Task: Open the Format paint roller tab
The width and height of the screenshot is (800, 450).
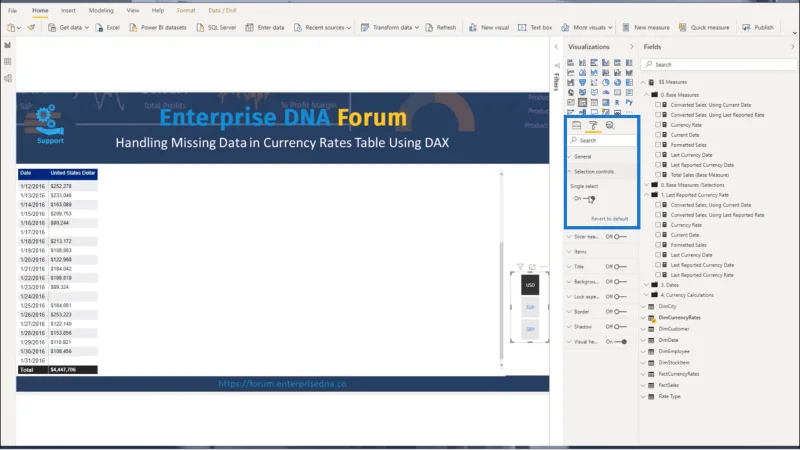Action: tap(593, 126)
